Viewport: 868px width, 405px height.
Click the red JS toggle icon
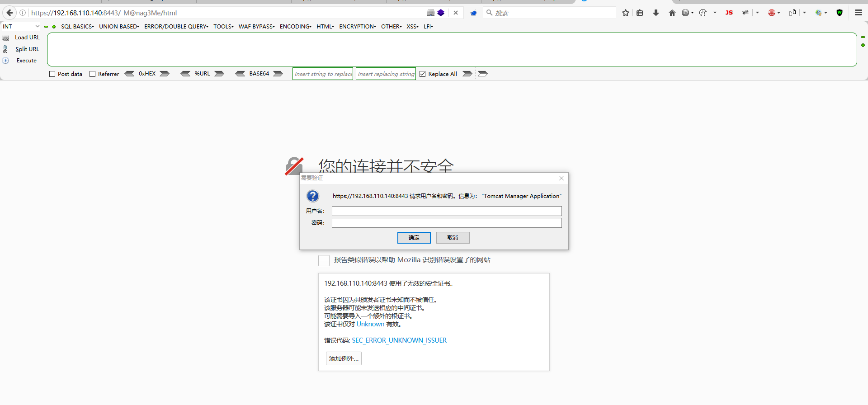729,13
